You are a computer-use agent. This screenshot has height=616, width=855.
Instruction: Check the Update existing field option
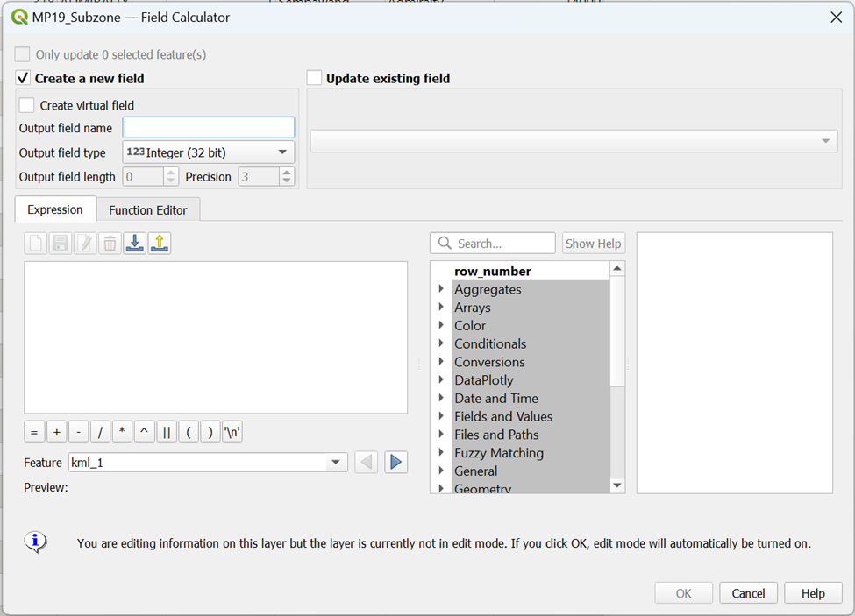point(315,78)
